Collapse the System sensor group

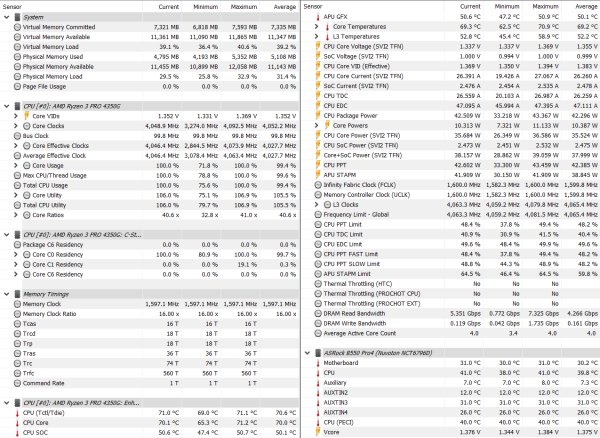point(7,17)
